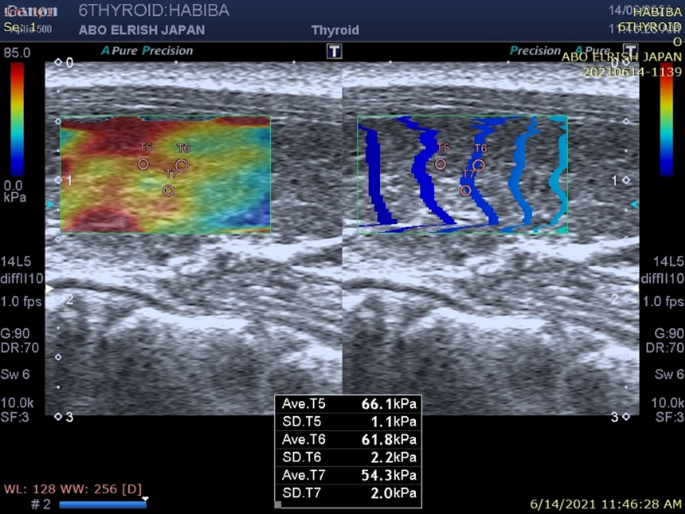Click the right DR:70 dynamic range value
Image resolution: width=685 pixels, height=514 pixels.
(x=665, y=348)
